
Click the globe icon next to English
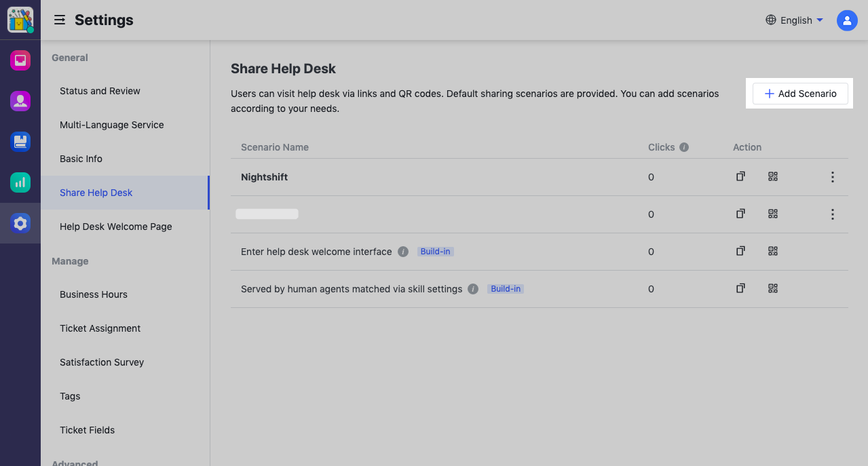pyautogui.click(x=770, y=20)
